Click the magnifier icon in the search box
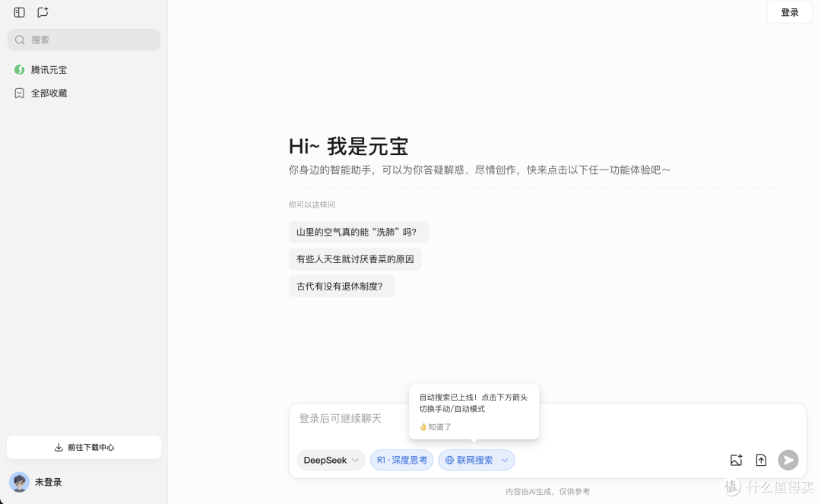 click(20, 40)
